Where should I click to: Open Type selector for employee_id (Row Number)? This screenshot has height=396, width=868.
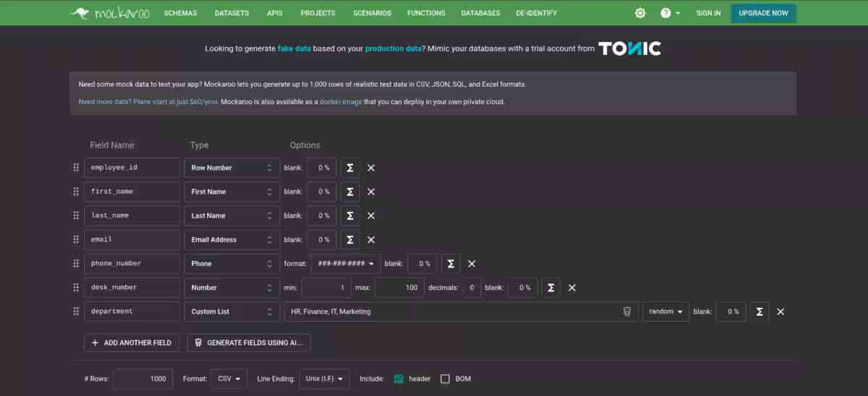pyautogui.click(x=231, y=168)
